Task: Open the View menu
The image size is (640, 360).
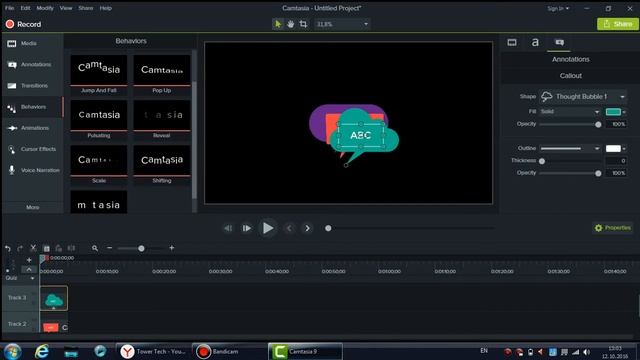Action: (x=66, y=8)
